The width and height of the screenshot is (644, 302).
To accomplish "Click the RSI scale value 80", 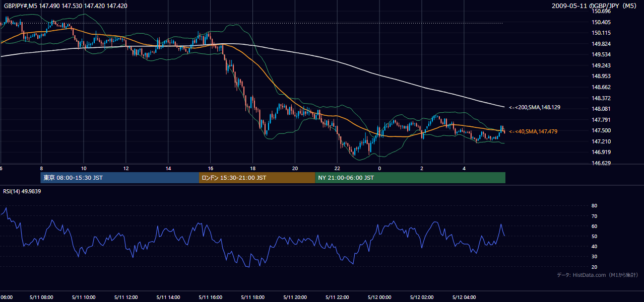I will coord(594,206).
